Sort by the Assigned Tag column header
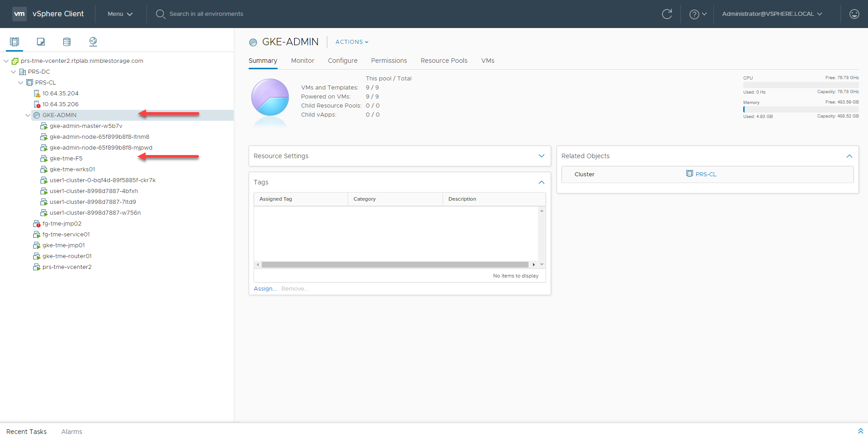868x438 pixels. [x=301, y=199]
